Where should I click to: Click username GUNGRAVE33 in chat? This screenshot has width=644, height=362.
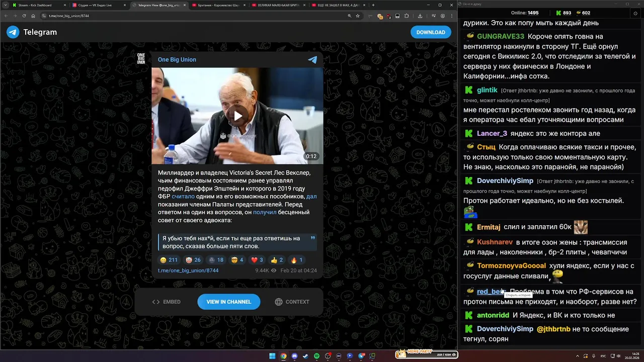tap(501, 36)
